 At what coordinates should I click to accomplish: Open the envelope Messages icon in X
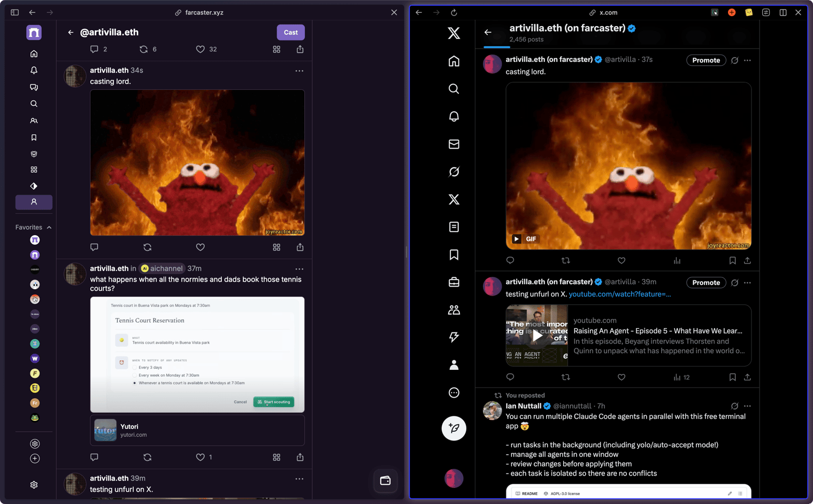[x=454, y=144]
